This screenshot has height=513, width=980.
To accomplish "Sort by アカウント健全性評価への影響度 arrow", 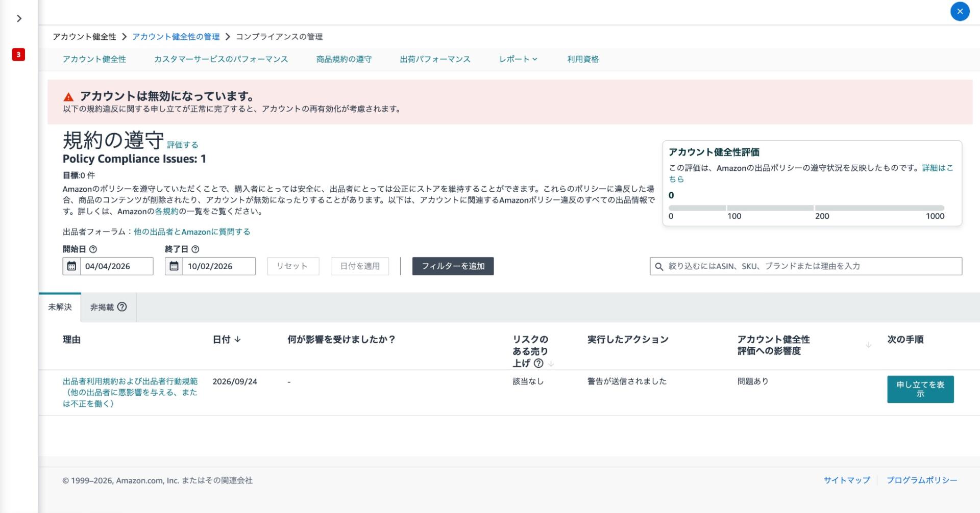I will pyautogui.click(x=868, y=345).
